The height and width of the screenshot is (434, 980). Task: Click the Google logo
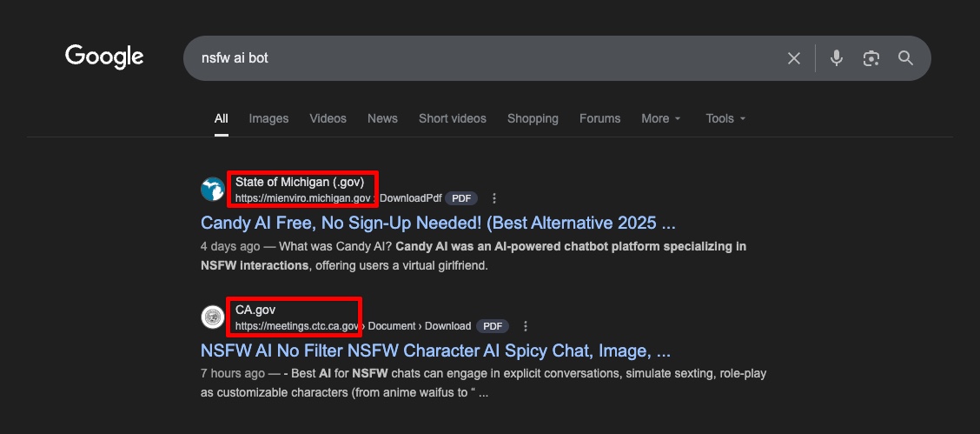tap(104, 57)
